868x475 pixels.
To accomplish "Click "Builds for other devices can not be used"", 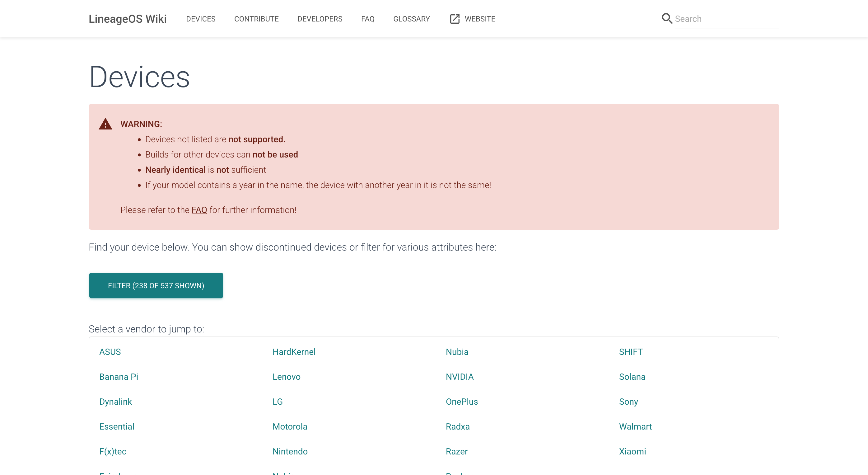I will tap(222, 154).
